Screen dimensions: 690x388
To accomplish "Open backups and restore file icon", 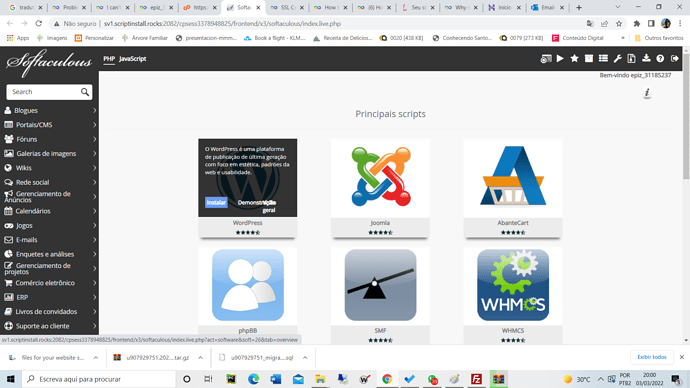I will pyautogui.click(x=631, y=59).
